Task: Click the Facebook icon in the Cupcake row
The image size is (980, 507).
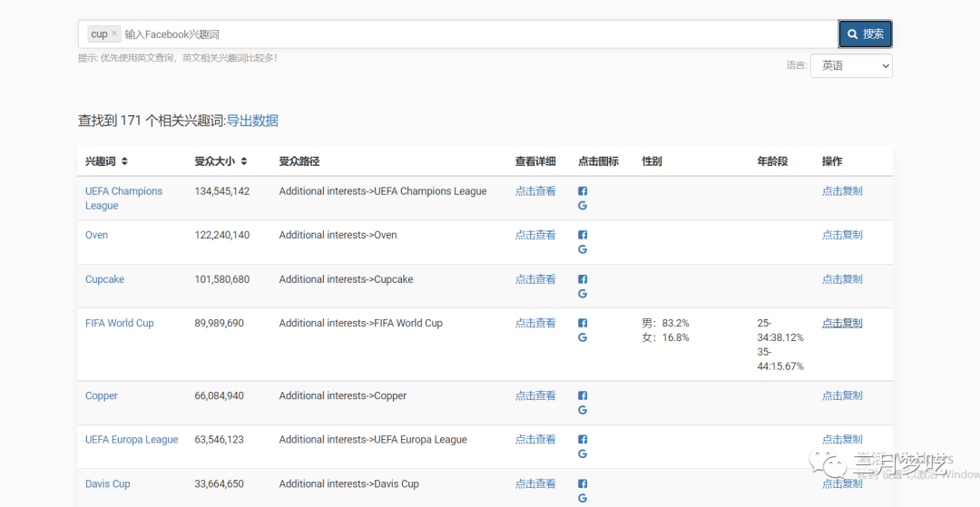Action: click(x=583, y=279)
